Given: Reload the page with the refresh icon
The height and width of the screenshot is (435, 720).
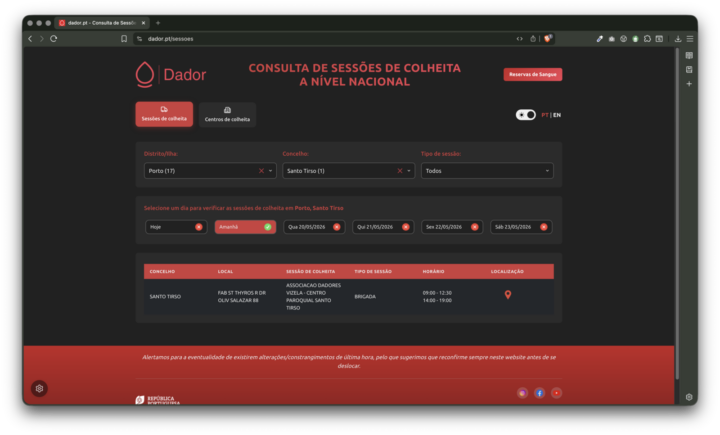Looking at the screenshot, I should coord(54,39).
